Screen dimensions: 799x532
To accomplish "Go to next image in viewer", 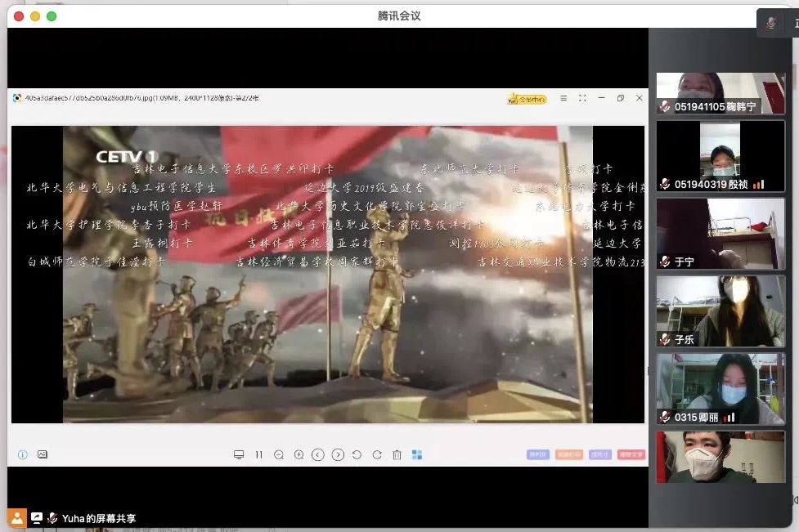I will 338,454.
